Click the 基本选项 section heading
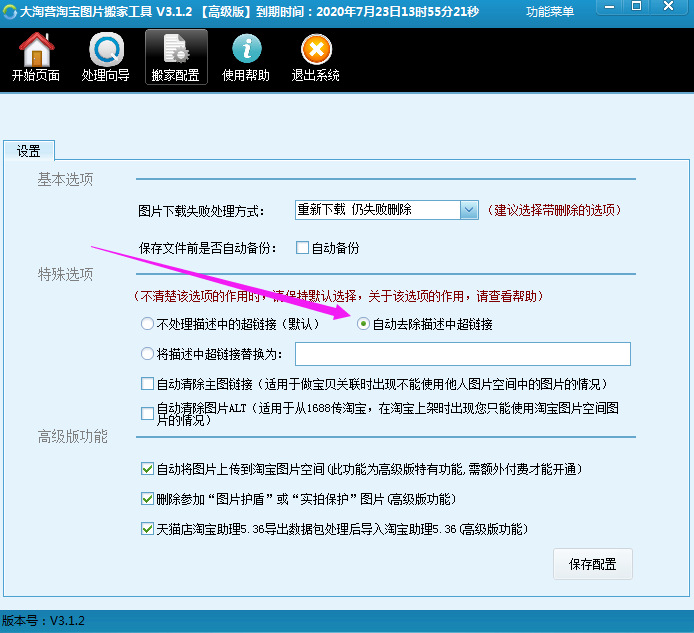The height and width of the screenshot is (633, 694). (65, 179)
